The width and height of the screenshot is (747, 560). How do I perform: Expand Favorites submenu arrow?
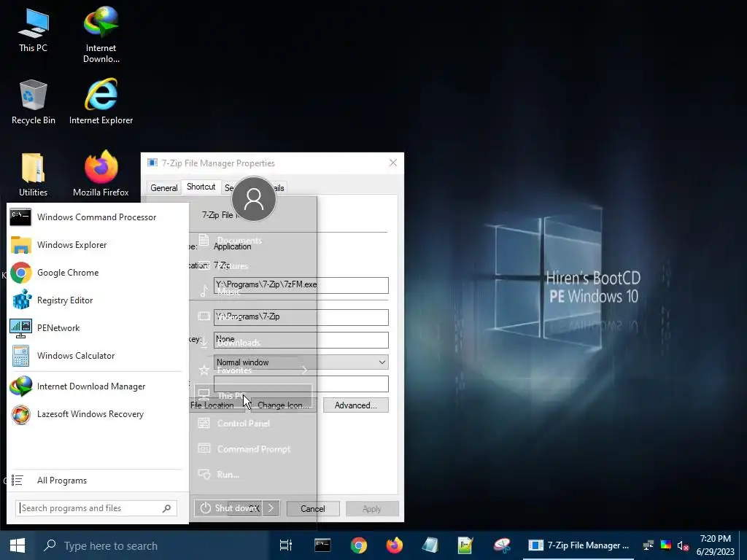point(304,370)
